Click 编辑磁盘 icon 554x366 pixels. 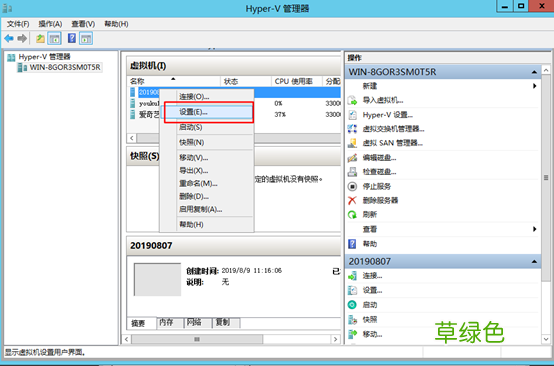352,158
